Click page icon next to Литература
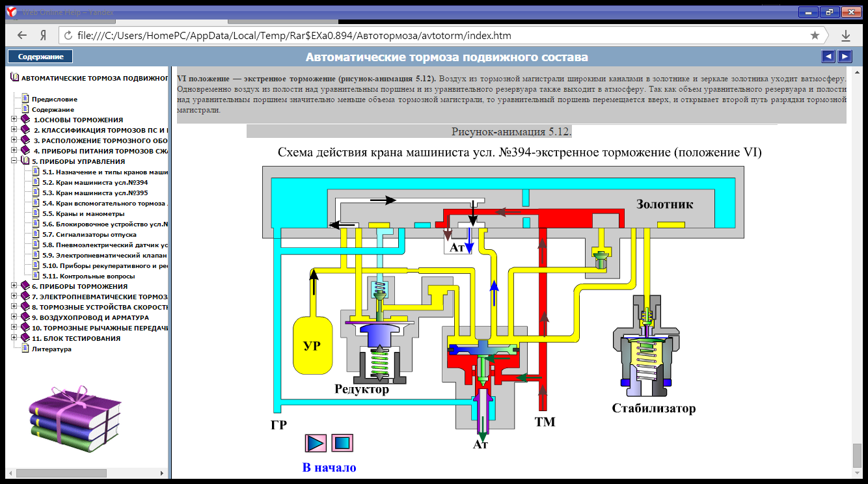This screenshot has width=868, height=484. pyautogui.click(x=25, y=349)
